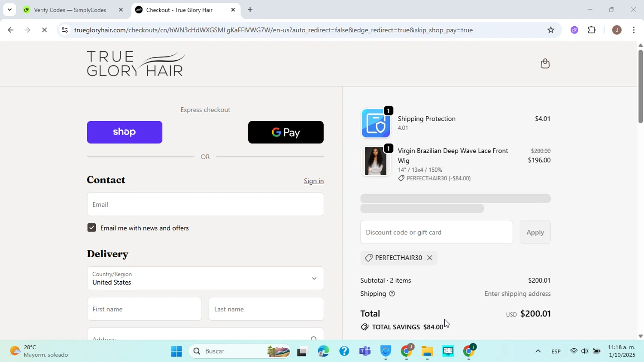Click the purple extension icon in toolbar
Screen dimensions: 644x362
574,30
